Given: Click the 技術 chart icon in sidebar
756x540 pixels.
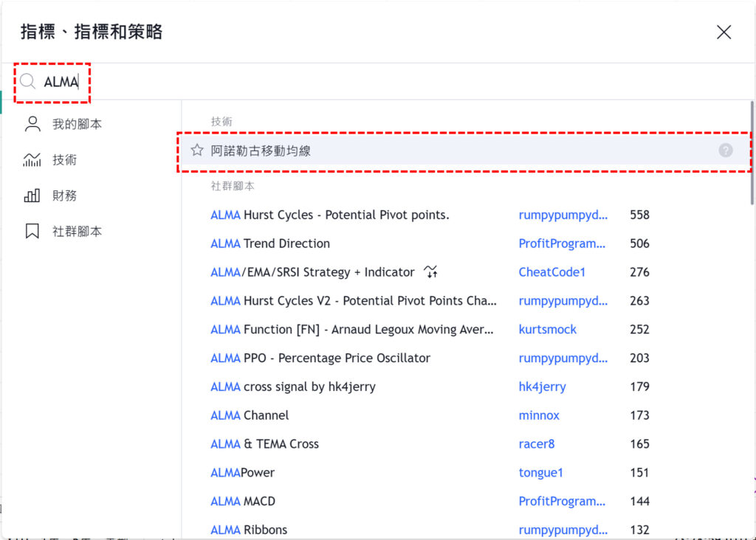Looking at the screenshot, I should pos(32,160).
